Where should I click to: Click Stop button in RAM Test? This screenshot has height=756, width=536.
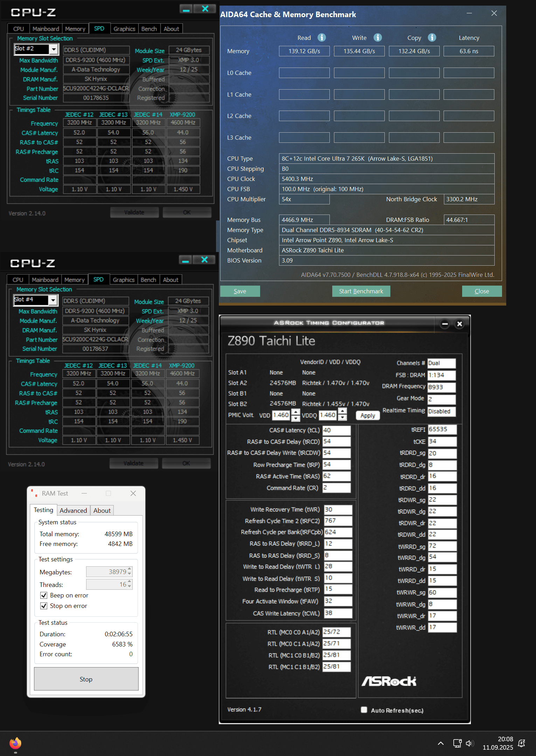point(86,679)
